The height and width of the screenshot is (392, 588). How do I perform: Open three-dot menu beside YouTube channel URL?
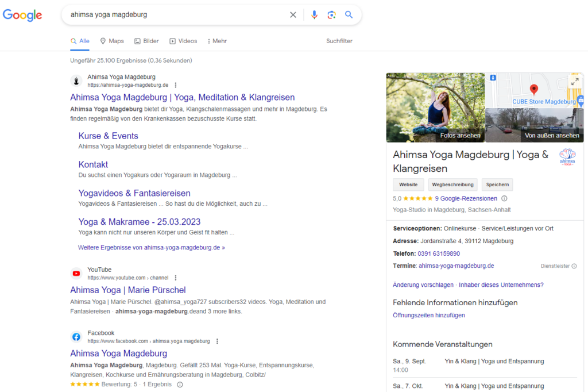[176, 278]
